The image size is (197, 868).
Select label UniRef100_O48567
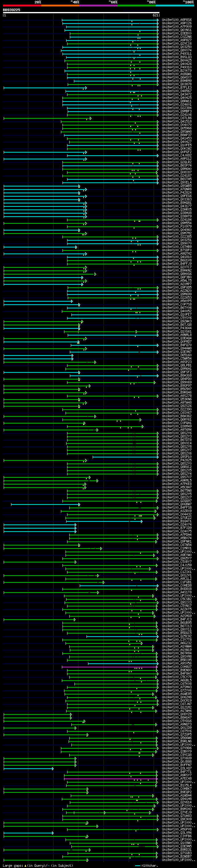click(x=177, y=91)
